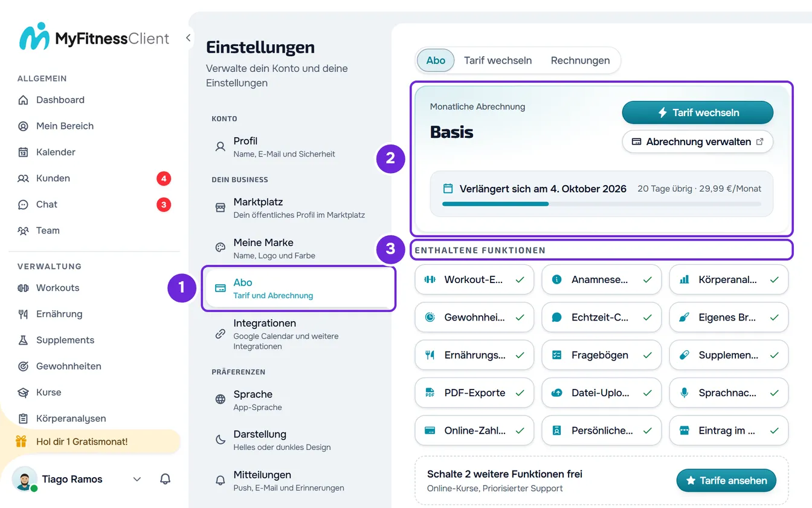Click the Sprache globe icon
The image size is (812, 508).
click(x=221, y=399)
